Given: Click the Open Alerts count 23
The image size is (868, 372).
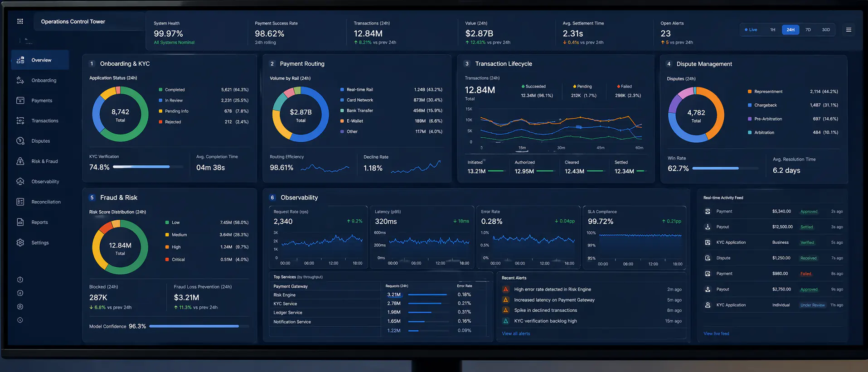Looking at the screenshot, I should [665, 34].
